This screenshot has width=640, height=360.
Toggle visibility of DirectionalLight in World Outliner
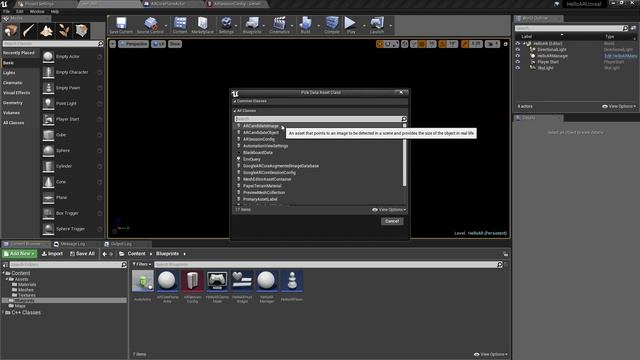coord(518,49)
